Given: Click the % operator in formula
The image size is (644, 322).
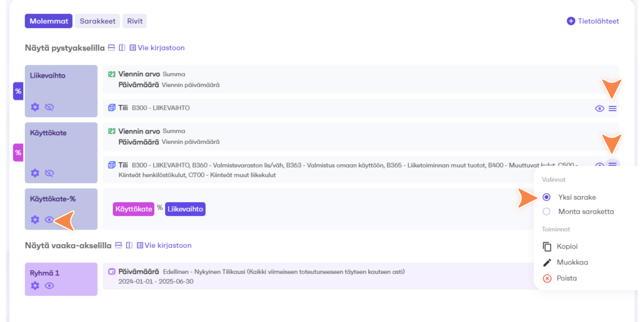Looking at the screenshot, I should click(160, 207).
